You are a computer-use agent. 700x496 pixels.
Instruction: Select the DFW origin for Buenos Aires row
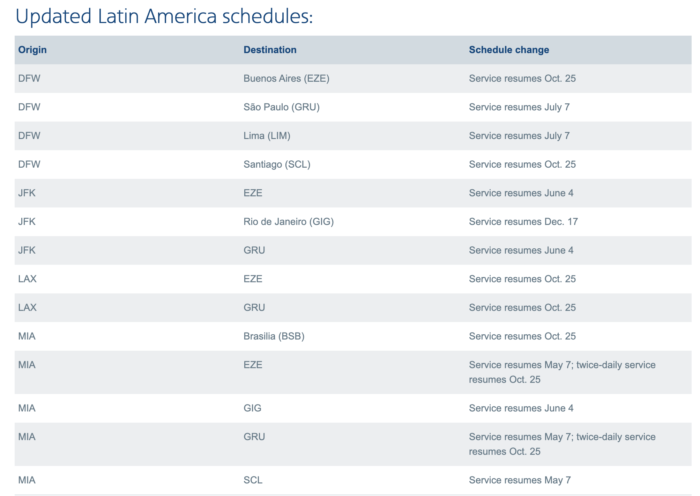tap(29, 79)
